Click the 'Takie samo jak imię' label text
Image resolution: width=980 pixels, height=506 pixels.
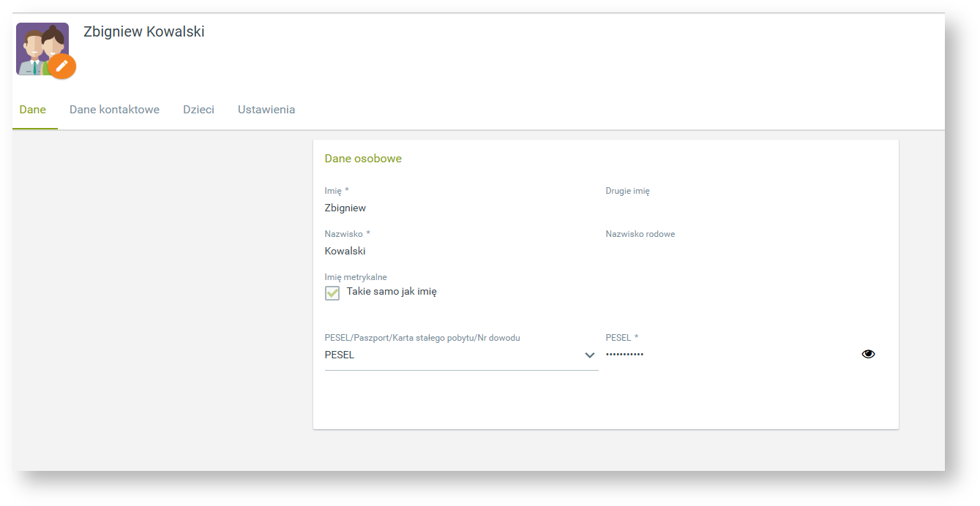coord(392,291)
